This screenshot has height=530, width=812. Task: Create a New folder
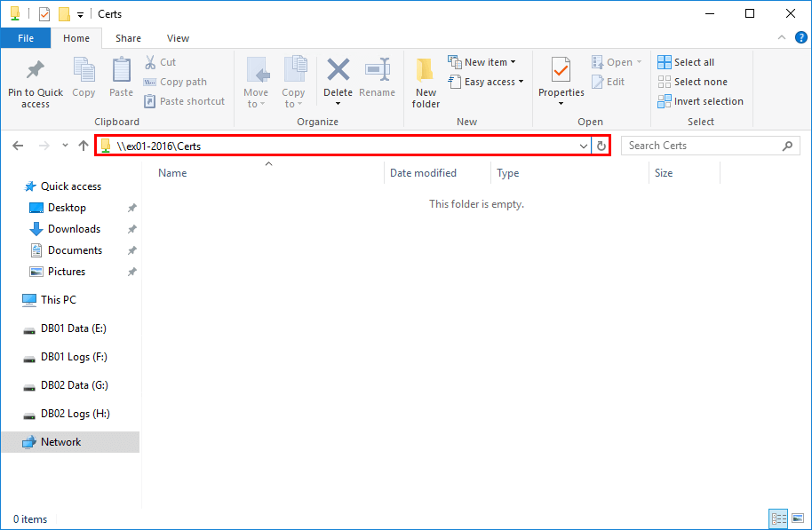point(426,83)
